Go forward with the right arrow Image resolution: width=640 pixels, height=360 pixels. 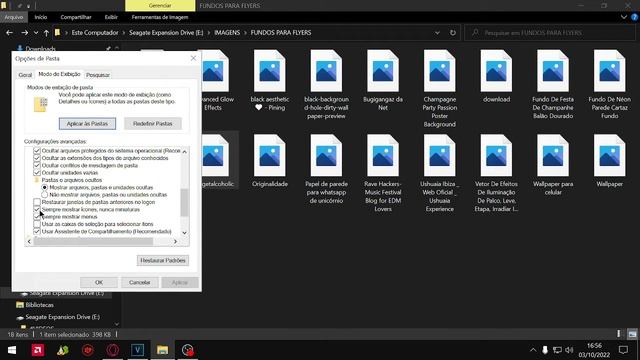24,33
